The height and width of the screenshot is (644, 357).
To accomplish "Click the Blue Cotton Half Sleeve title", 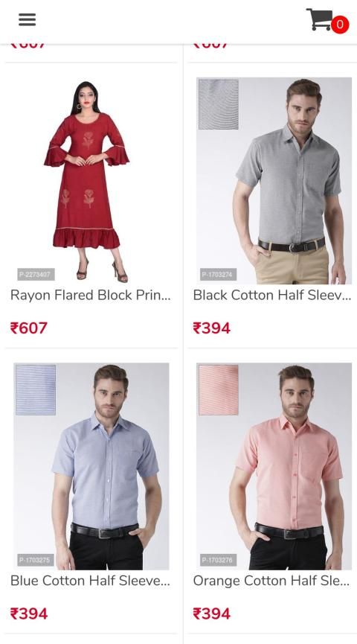I will pyautogui.click(x=90, y=580).
